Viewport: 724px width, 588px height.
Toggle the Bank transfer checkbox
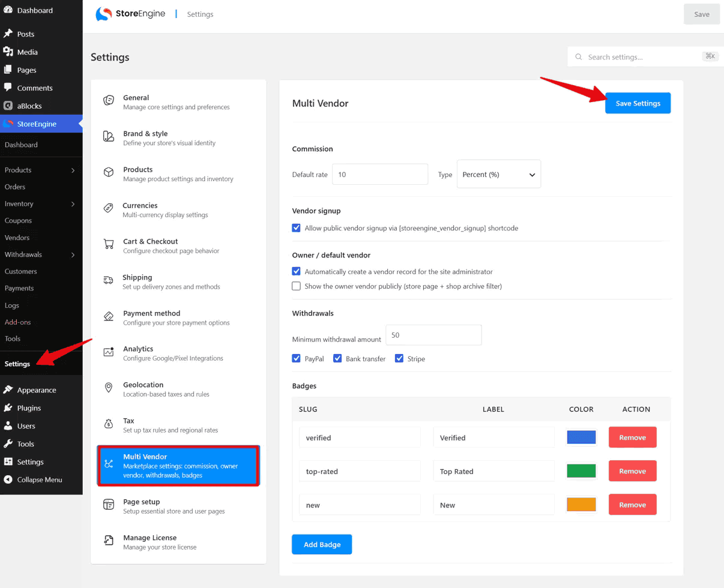337,358
